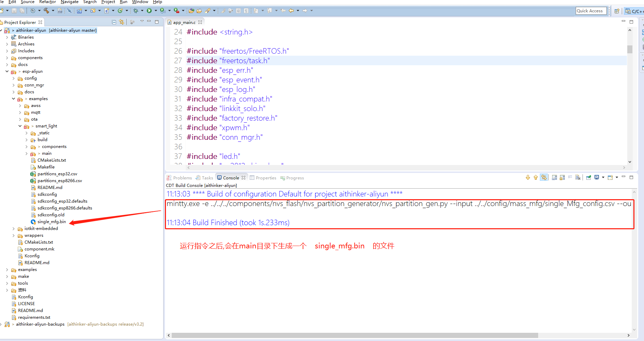Click the console horizontal scrollbar

(x=355, y=335)
